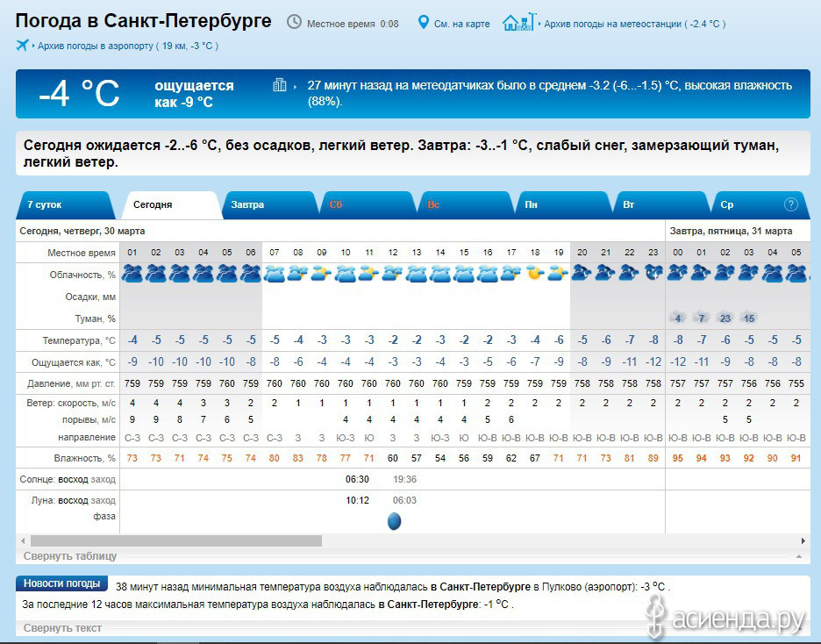
Task: Click Свернуть текст to collapse the news
Action: coord(62,628)
